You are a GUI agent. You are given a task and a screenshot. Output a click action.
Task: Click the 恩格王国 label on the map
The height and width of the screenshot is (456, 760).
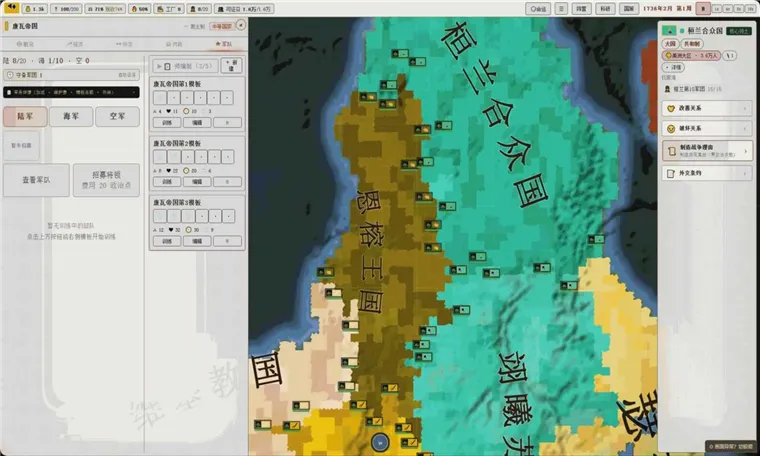click(372, 252)
